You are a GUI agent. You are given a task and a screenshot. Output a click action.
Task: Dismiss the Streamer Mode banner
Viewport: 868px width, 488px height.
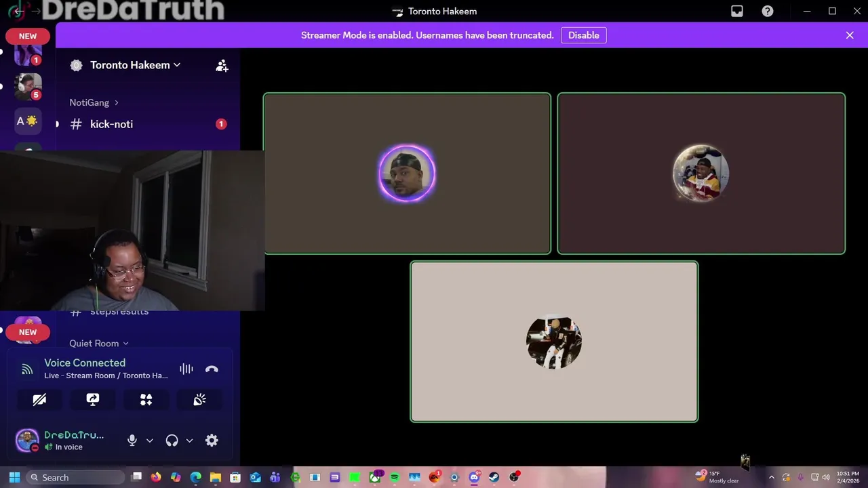pyautogui.click(x=850, y=35)
